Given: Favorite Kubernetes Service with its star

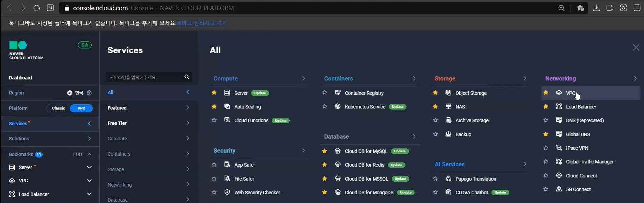Looking at the screenshot, I should coord(325,106).
